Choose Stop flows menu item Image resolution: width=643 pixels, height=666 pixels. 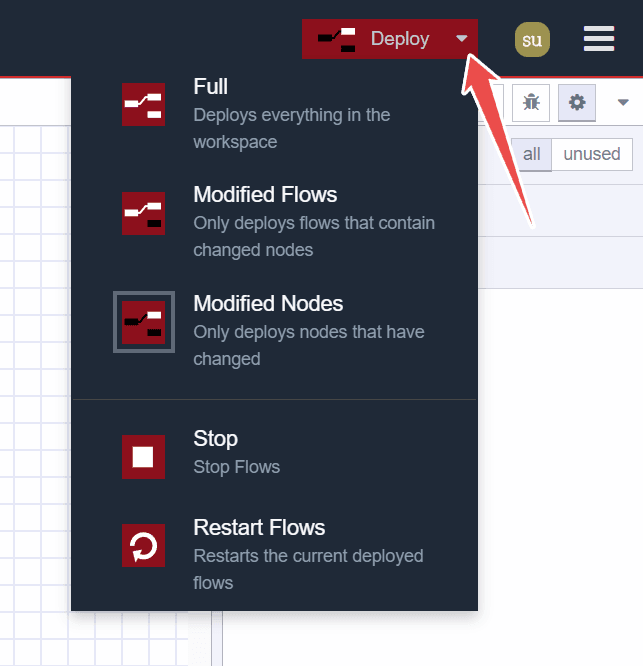[274, 453]
